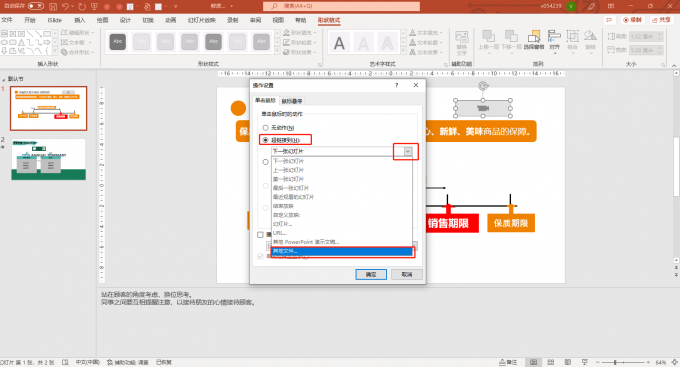
Task: Click the Alt Text (替换文字) icon
Action: pyautogui.click(x=461, y=43)
